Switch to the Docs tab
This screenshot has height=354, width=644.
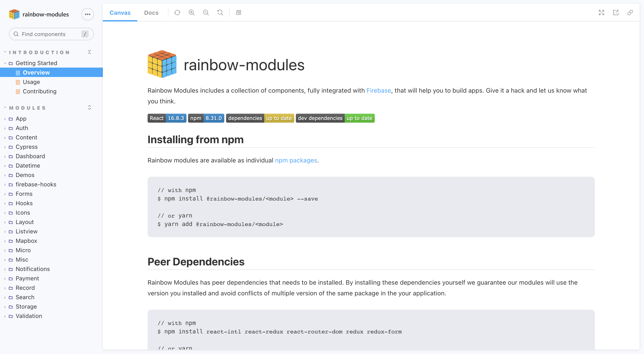point(151,13)
